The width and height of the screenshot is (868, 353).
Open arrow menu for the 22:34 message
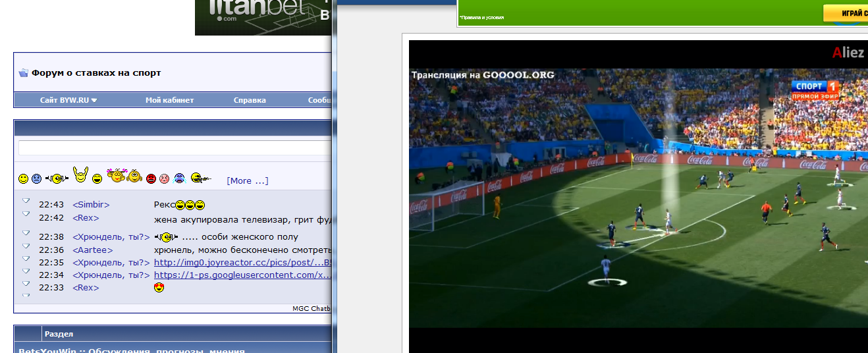pyautogui.click(x=26, y=271)
